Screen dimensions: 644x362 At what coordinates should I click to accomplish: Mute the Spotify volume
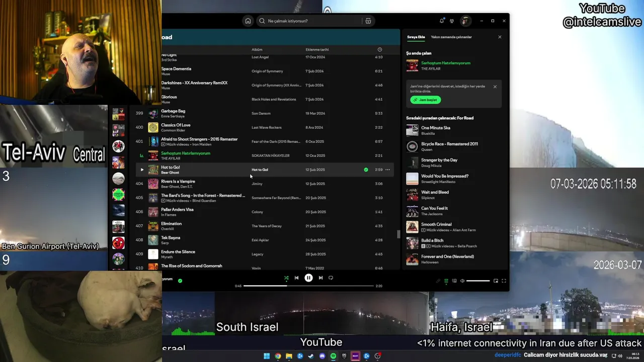(462, 281)
